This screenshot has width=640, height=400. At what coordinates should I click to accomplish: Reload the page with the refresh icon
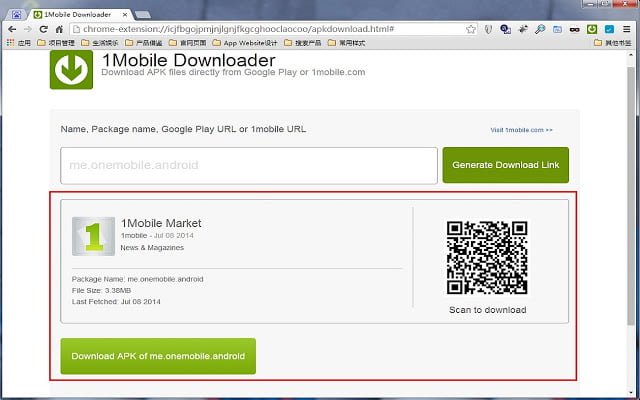(x=43, y=29)
